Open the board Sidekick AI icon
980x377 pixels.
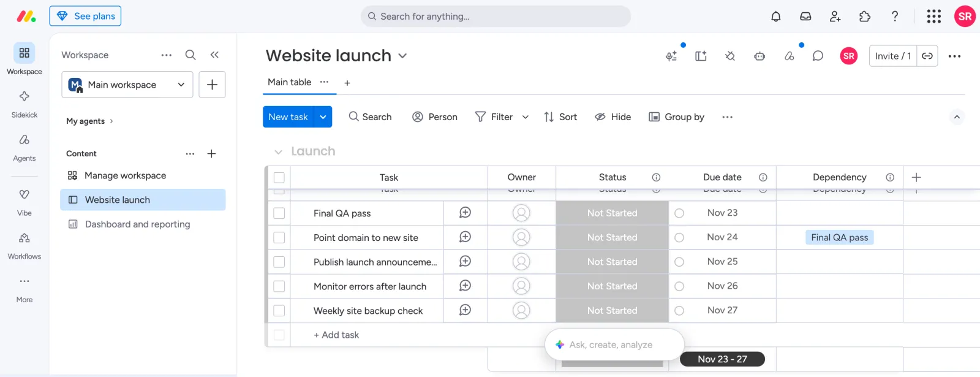click(671, 56)
